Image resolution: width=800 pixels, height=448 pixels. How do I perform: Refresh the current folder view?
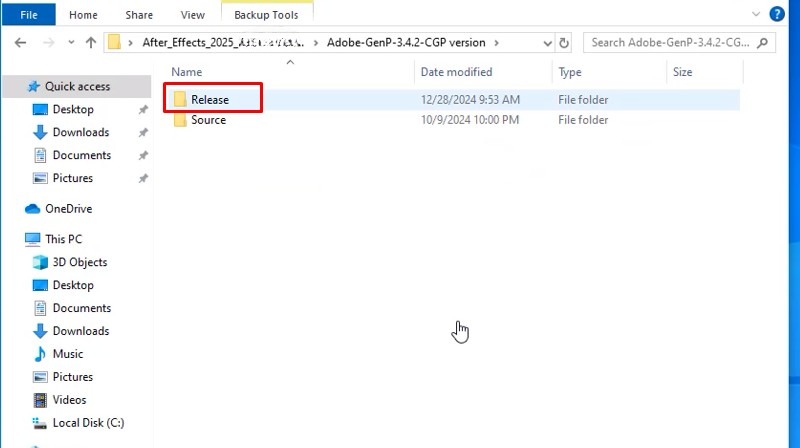tap(565, 43)
